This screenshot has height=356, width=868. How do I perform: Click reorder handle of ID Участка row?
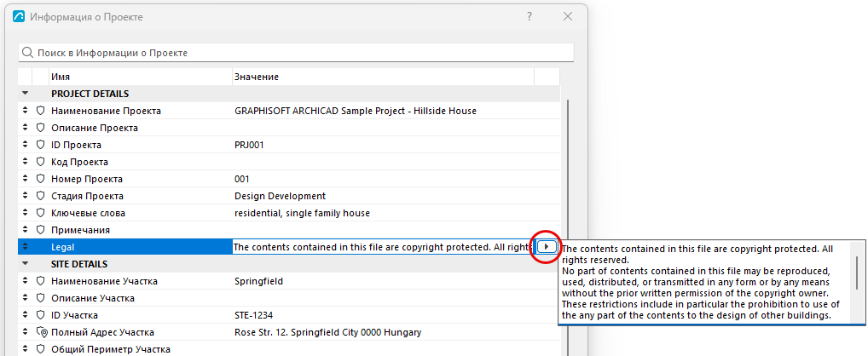[x=25, y=315]
